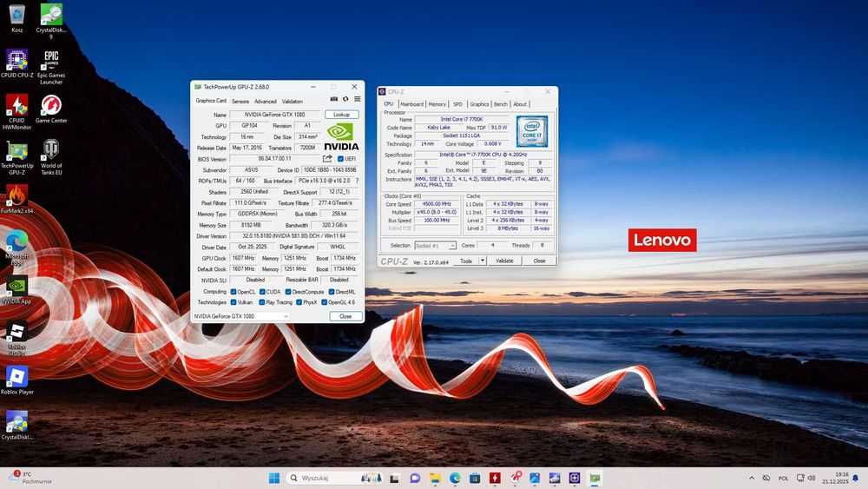The height and width of the screenshot is (489, 868).
Task: Toggle the DirectML checkbox
Action: point(332,292)
